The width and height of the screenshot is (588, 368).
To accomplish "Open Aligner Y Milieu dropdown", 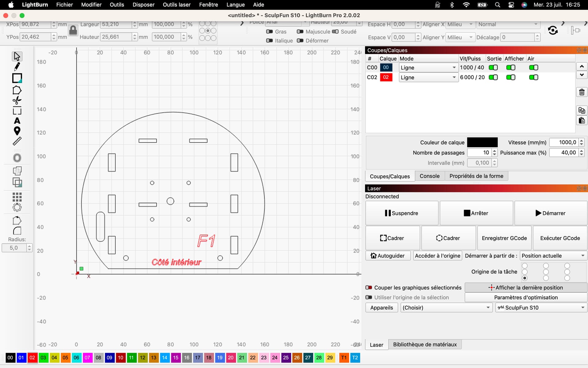I will [460, 37].
